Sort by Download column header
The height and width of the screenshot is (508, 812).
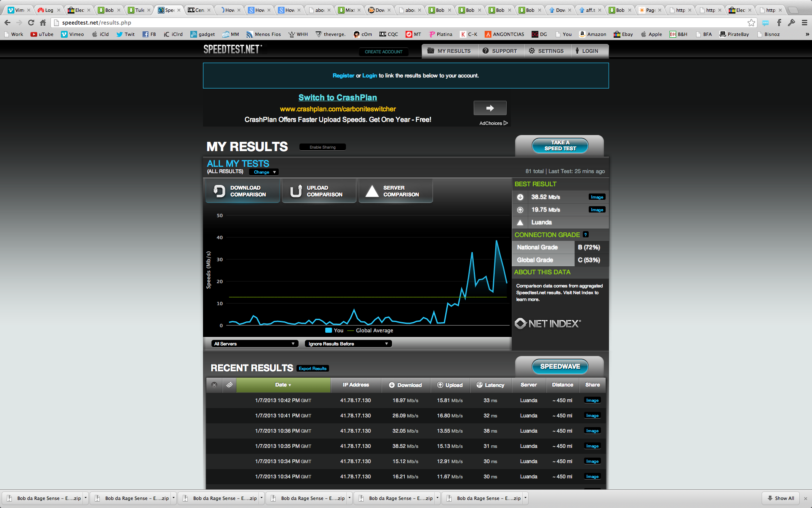point(406,385)
